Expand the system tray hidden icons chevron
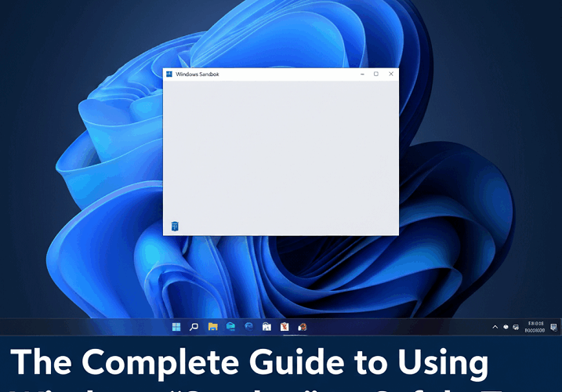Viewport: 562px width, 392px height. pos(495,327)
